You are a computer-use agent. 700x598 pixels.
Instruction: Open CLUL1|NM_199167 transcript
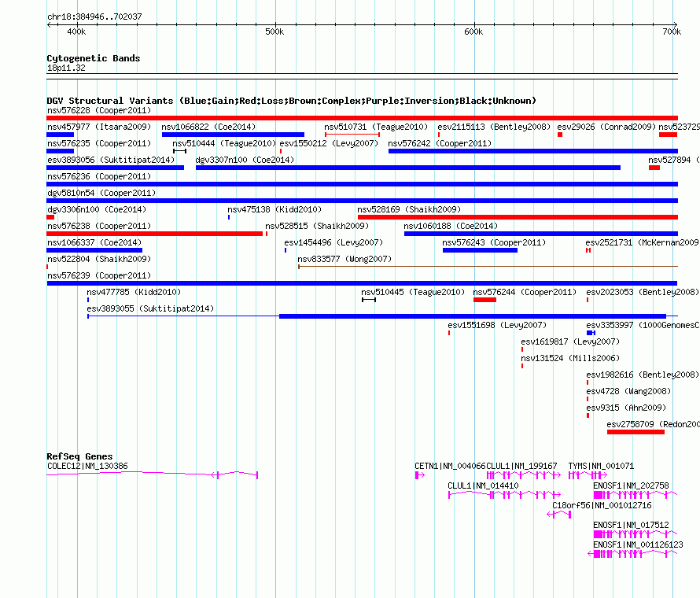point(523,475)
